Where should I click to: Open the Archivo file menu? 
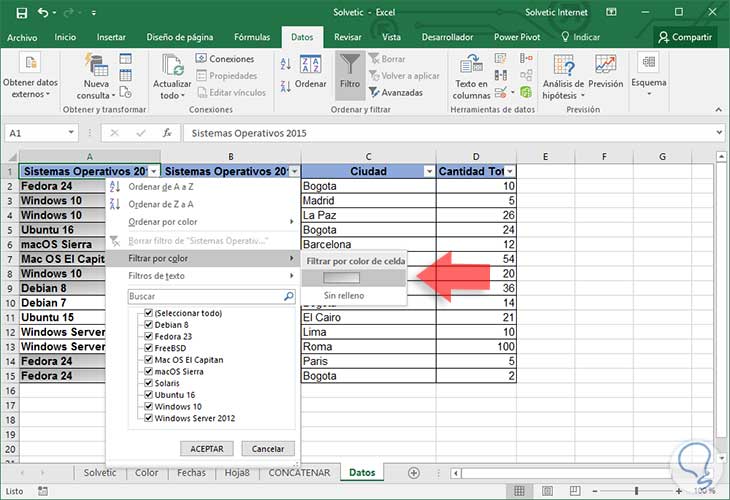(x=22, y=37)
